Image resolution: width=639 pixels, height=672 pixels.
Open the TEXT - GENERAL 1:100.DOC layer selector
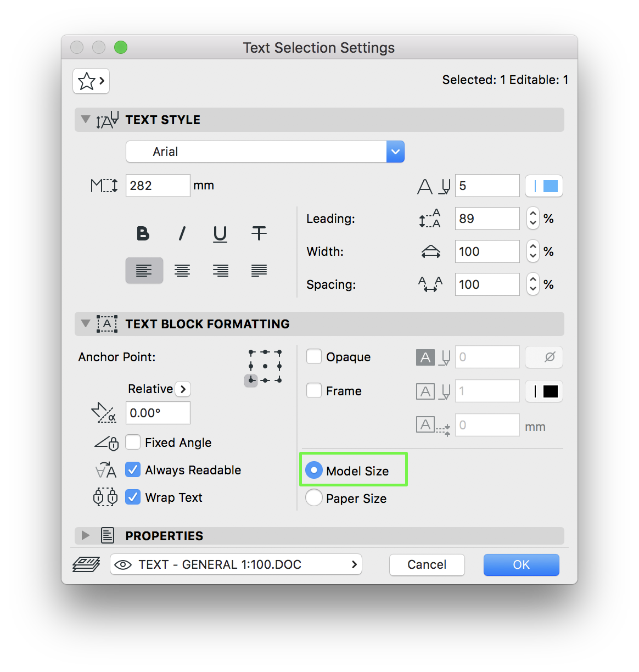(x=236, y=564)
